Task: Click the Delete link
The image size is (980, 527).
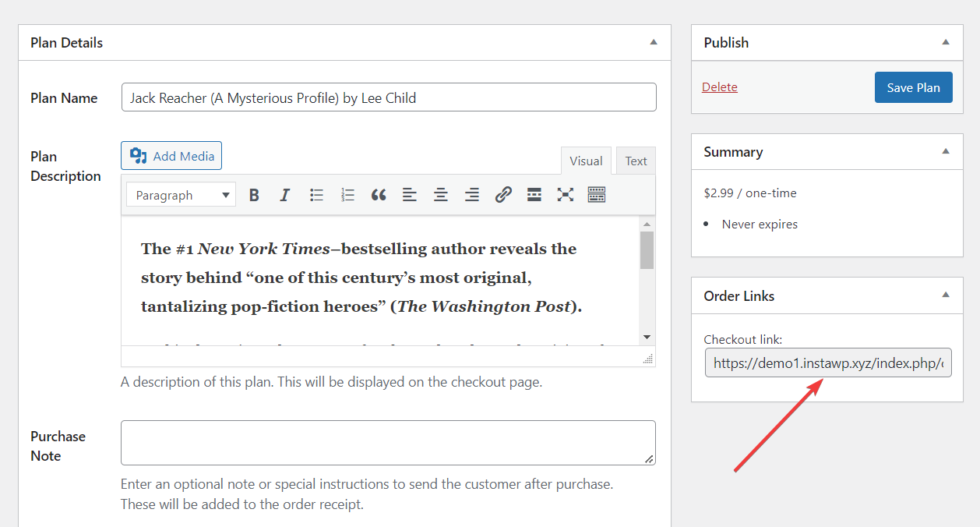Action: click(x=720, y=87)
